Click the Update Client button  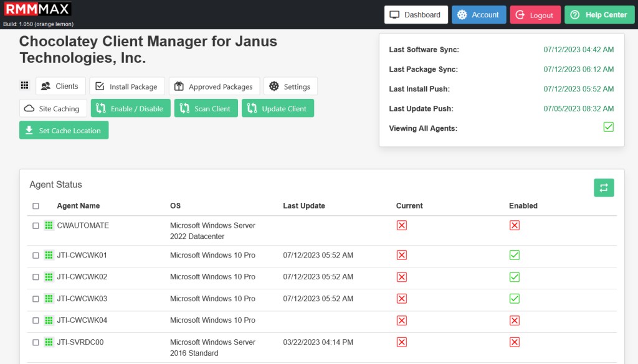click(x=278, y=108)
